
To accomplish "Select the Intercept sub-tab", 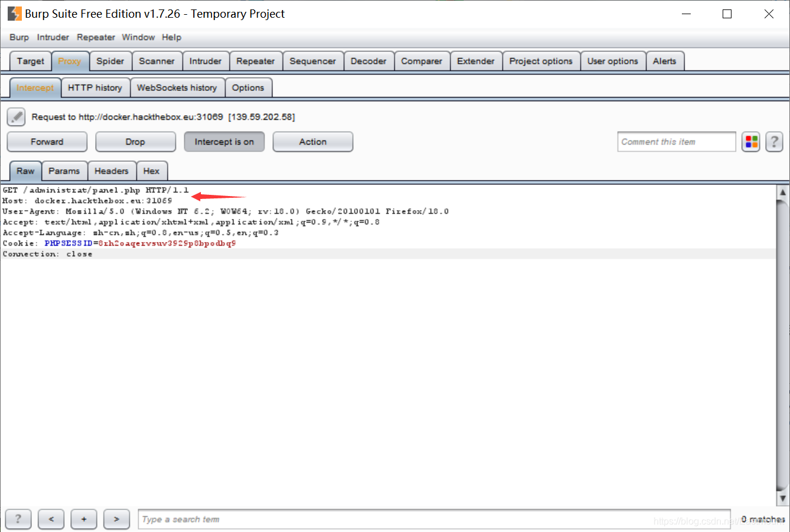I will click(35, 88).
